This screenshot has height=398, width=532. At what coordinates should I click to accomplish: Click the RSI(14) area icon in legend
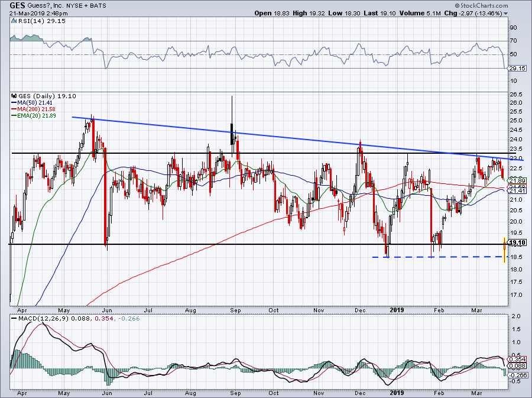tap(14, 21)
